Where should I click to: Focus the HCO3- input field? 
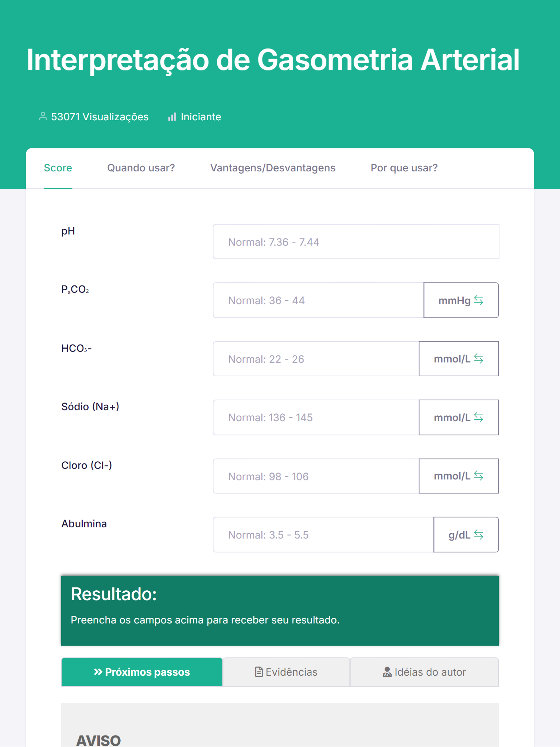click(316, 359)
